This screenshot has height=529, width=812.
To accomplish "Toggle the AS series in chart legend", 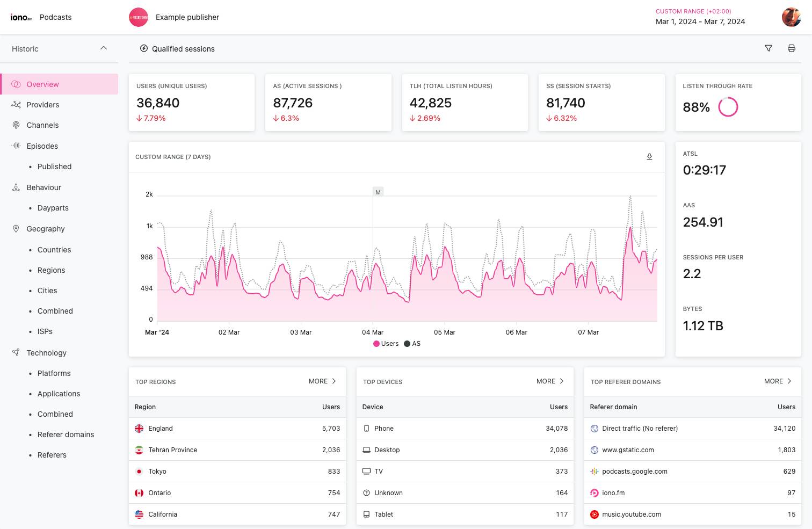I will pyautogui.click(x=412, y=344).
